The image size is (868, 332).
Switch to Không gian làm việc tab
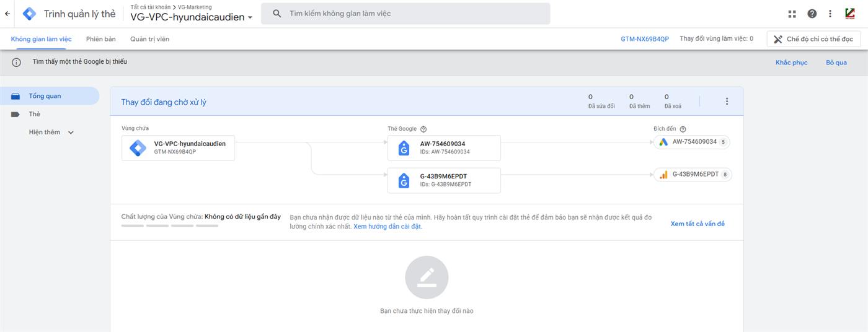pyautogui.click(x=41, y=39)
